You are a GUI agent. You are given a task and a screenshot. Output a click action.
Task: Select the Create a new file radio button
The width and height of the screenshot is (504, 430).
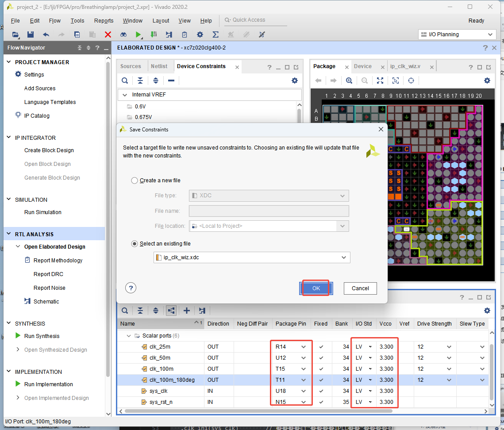[135, 180]
